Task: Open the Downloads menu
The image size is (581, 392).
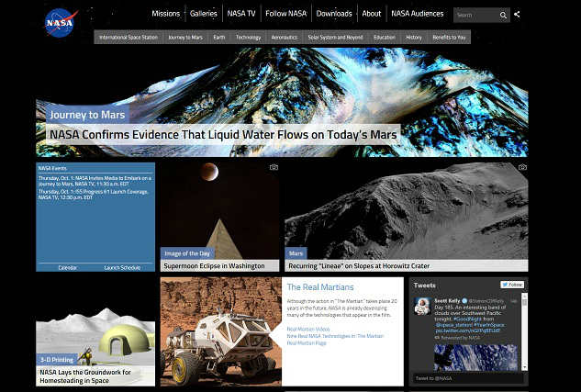Action: pyautogui.click(x=334, y=14)
